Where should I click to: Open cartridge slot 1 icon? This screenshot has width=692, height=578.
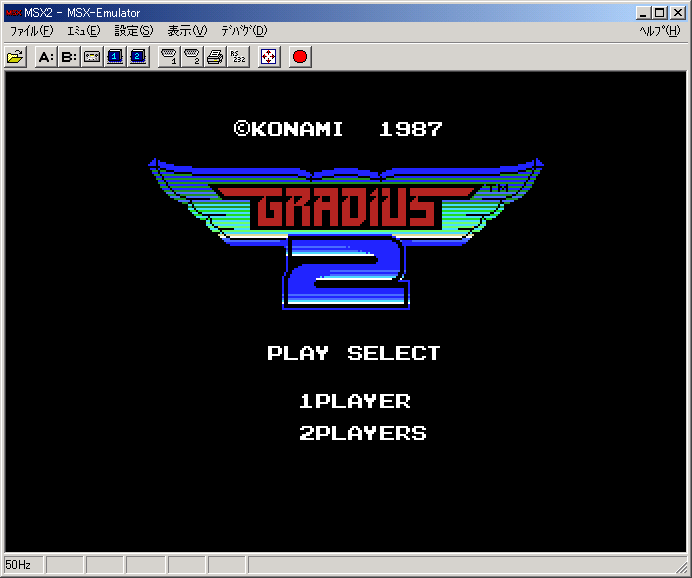[x=115, y=57]
